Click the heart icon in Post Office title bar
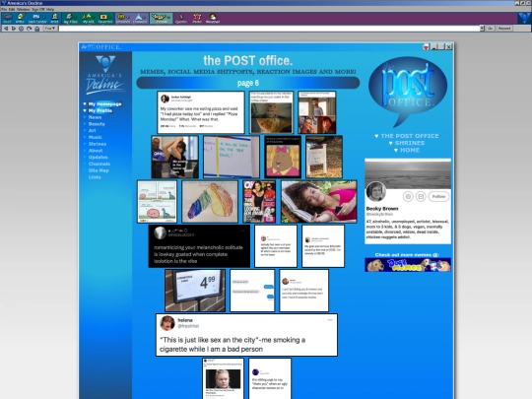 (x=426, y=47)
